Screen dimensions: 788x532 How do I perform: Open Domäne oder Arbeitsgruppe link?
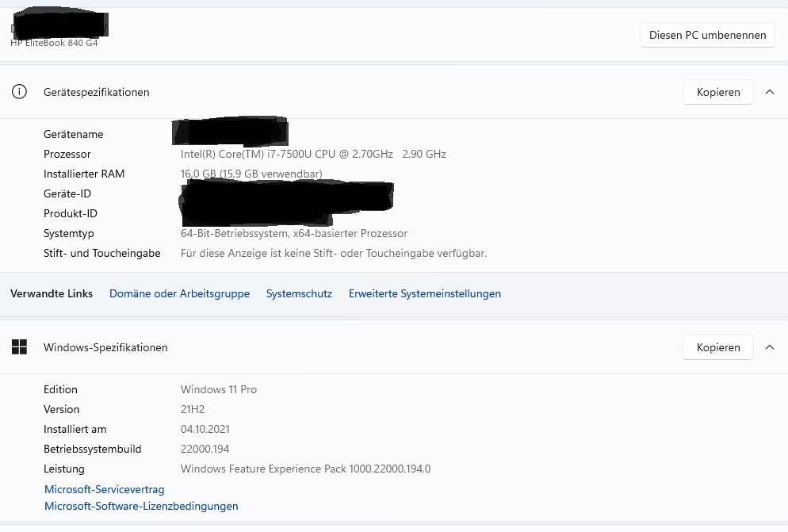pyautogui.click(x=179, y=293)
